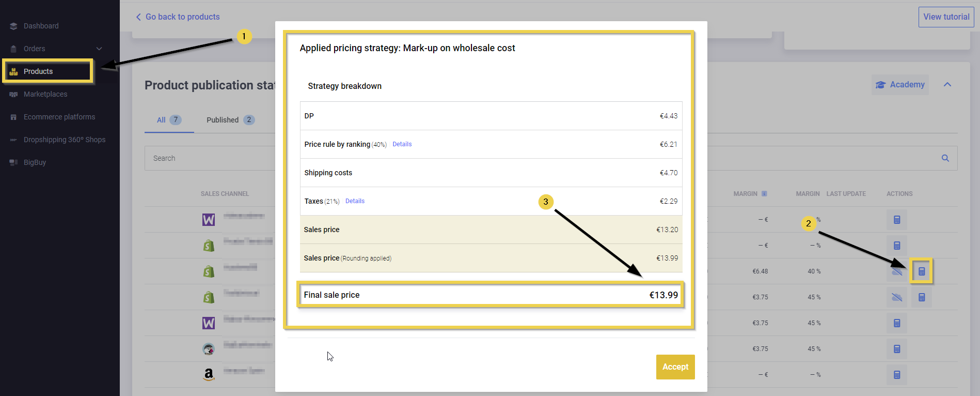Show Details for Taxes

(x=355, y=201)
